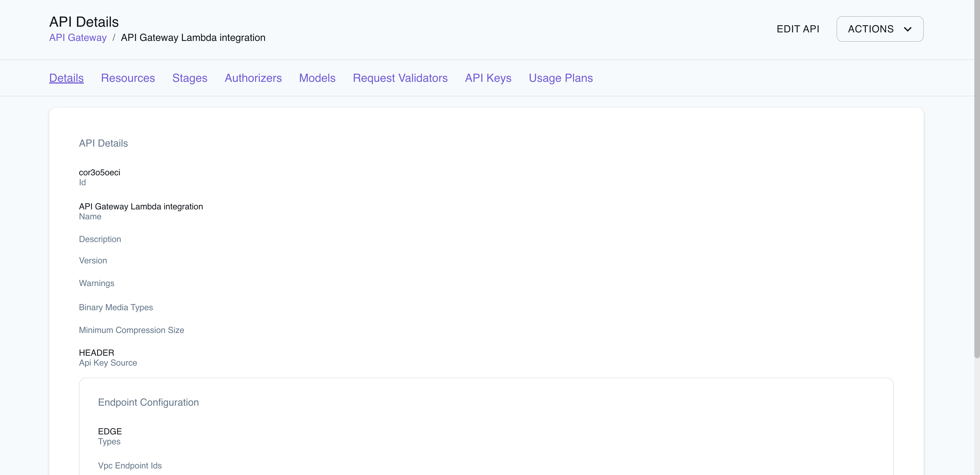980x475 pixels.
Task: Select the Details tab
Action: tap(66, 78)
